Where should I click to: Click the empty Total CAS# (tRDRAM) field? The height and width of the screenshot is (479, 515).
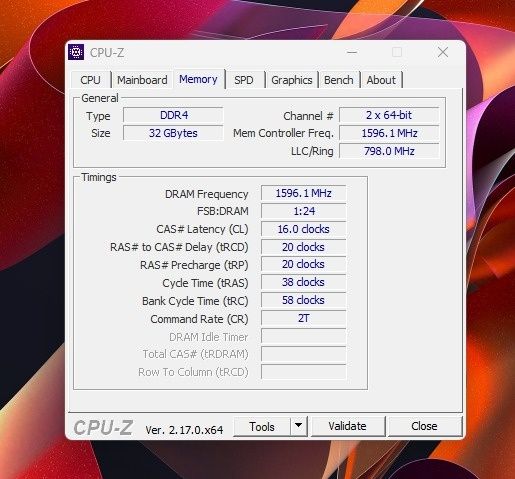coord(304,354)
